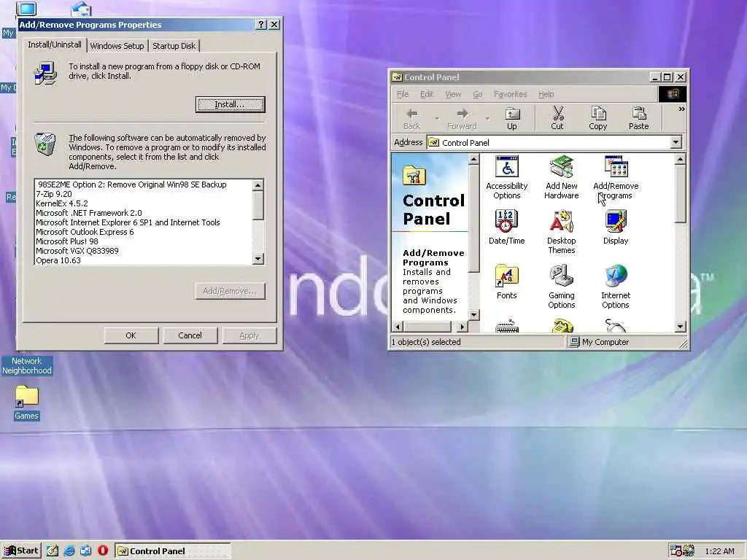Image resolution: width=747 pixels, height=560 pixels.
Task: Open the Internet Options icon
Action: click(x=616, y=287)
